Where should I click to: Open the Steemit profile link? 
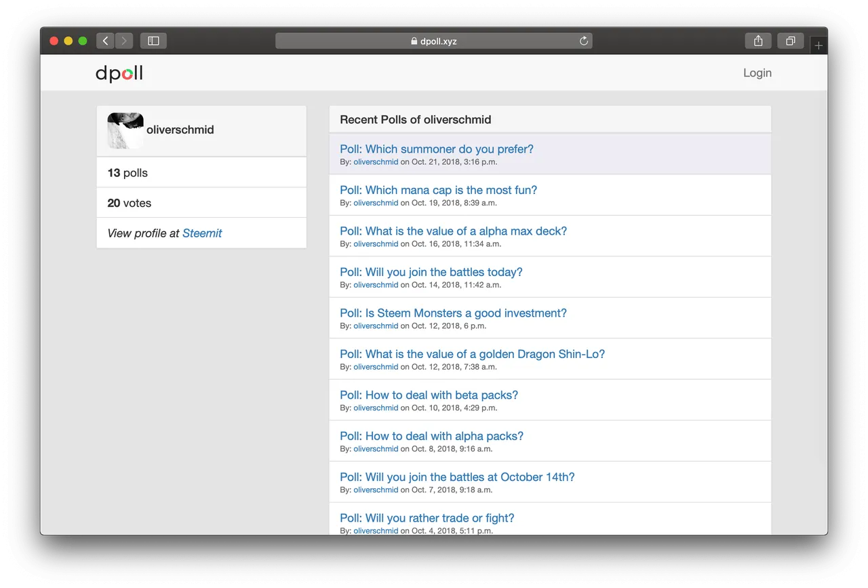point(202,233)
